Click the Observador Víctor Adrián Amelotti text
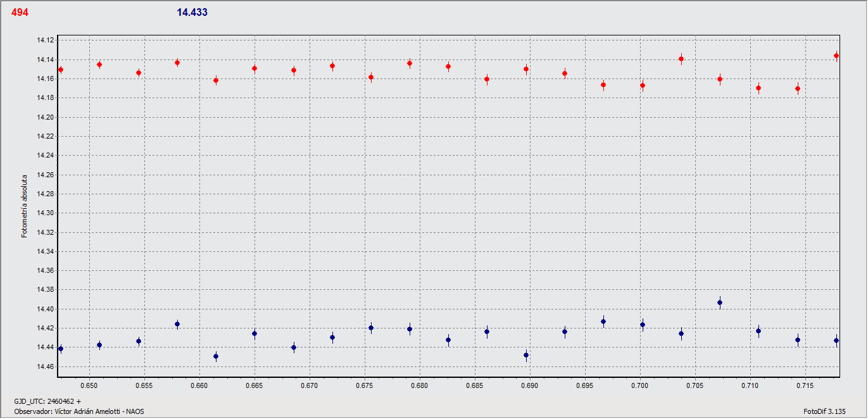The height and width of the screenshot is (419, 868). click(79, 411)
